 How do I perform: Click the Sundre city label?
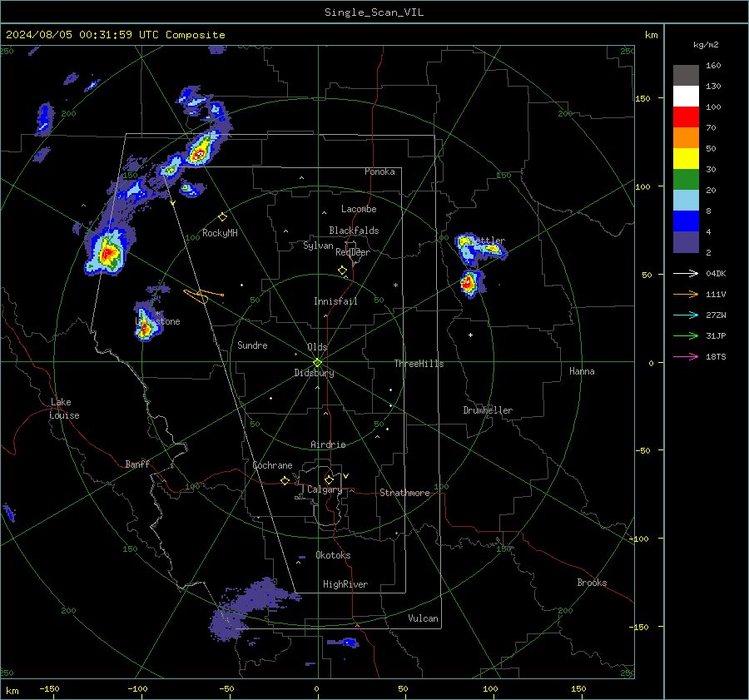pos(252,345)
